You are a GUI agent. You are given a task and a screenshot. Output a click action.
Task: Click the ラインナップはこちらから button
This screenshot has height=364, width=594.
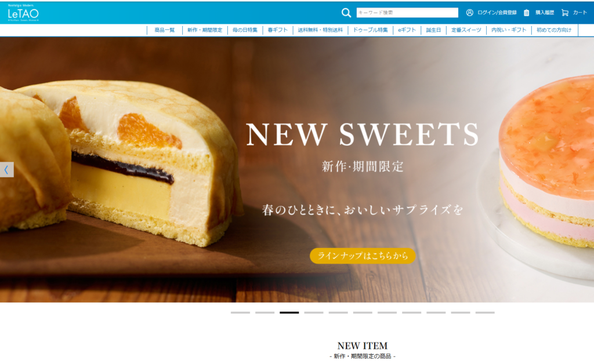click(363, 256)
